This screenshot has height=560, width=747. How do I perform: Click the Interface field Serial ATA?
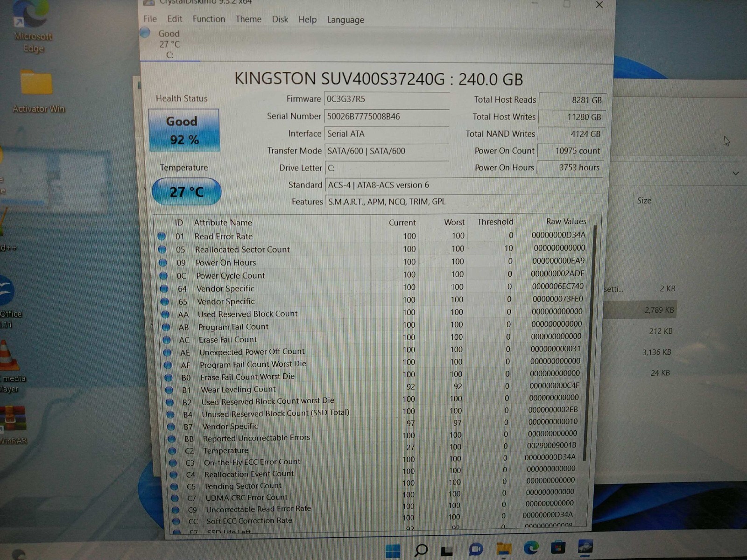coord(386,134)
